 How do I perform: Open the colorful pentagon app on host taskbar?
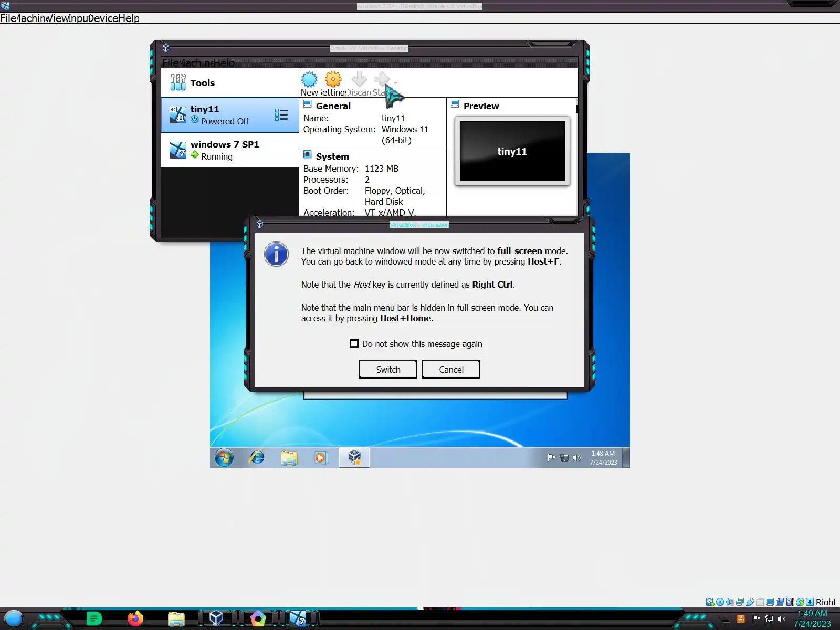coord(258,618)
